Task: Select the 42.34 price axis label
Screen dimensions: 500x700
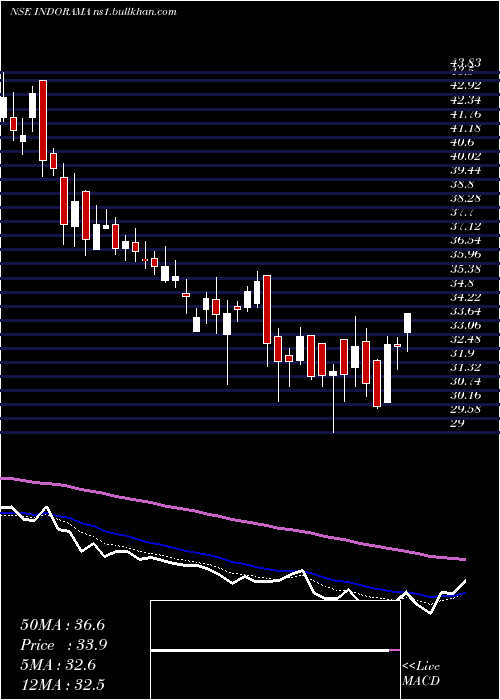Action: pyautogui.click(x=466, y=100)
